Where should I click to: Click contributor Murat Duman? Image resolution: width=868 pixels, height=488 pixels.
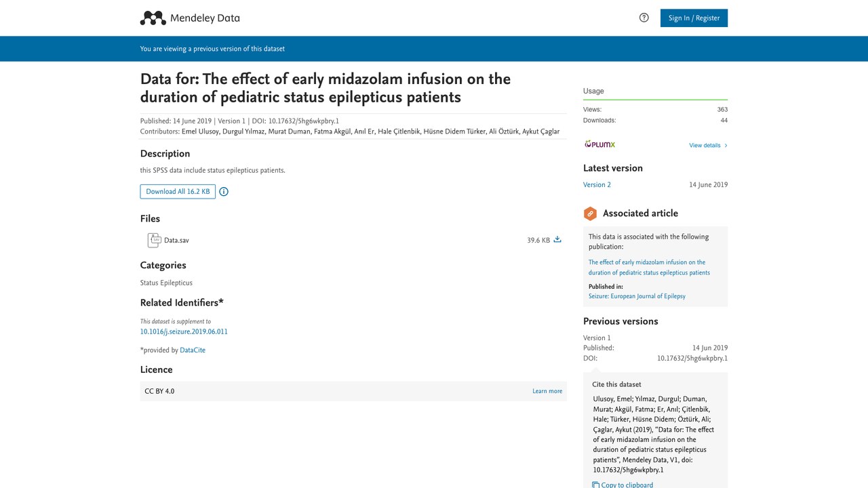[289, 131]
